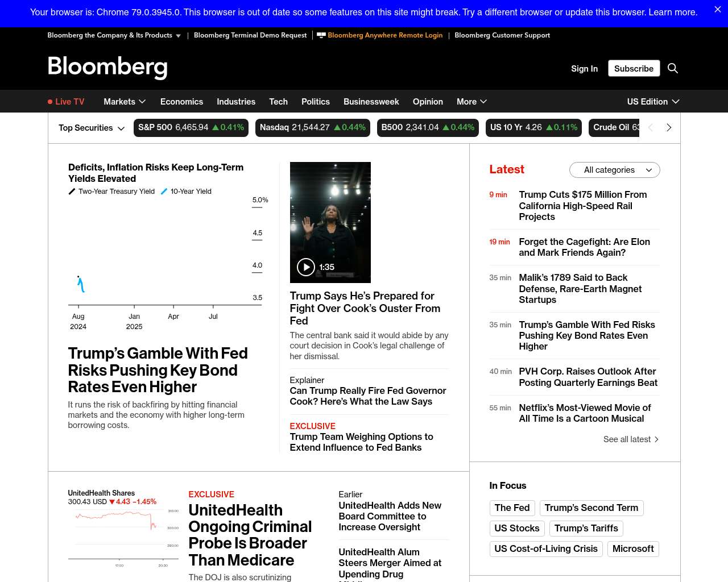The height and width of the screenshot is (582, 728).
Task: Open Businessweek section
Action: (371, 102)
